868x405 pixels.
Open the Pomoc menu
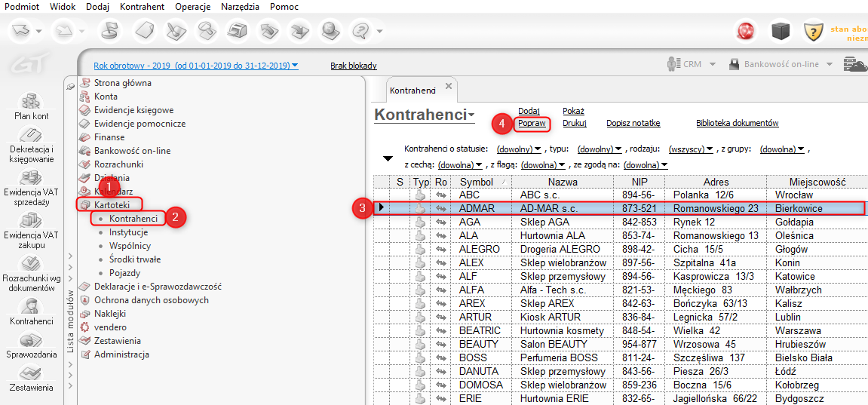coord(284,7)
